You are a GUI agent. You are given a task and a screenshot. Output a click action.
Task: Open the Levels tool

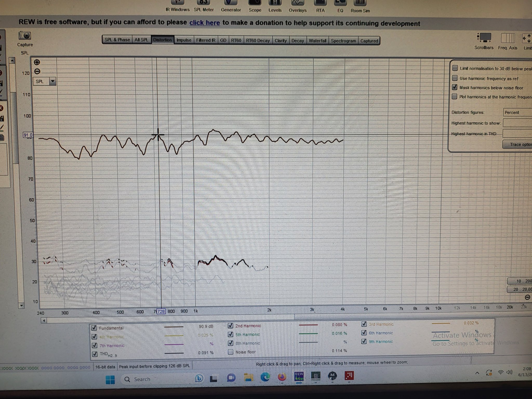(275, 6)
